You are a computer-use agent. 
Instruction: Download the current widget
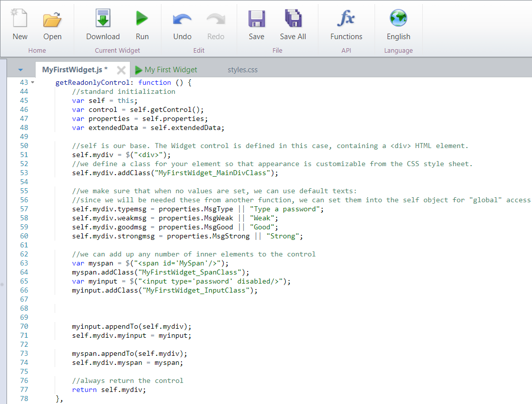tap(103, 19)
